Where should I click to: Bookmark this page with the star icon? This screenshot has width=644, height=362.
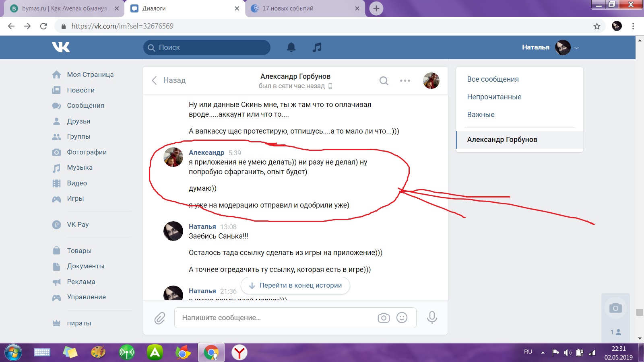tap(597, 26)
